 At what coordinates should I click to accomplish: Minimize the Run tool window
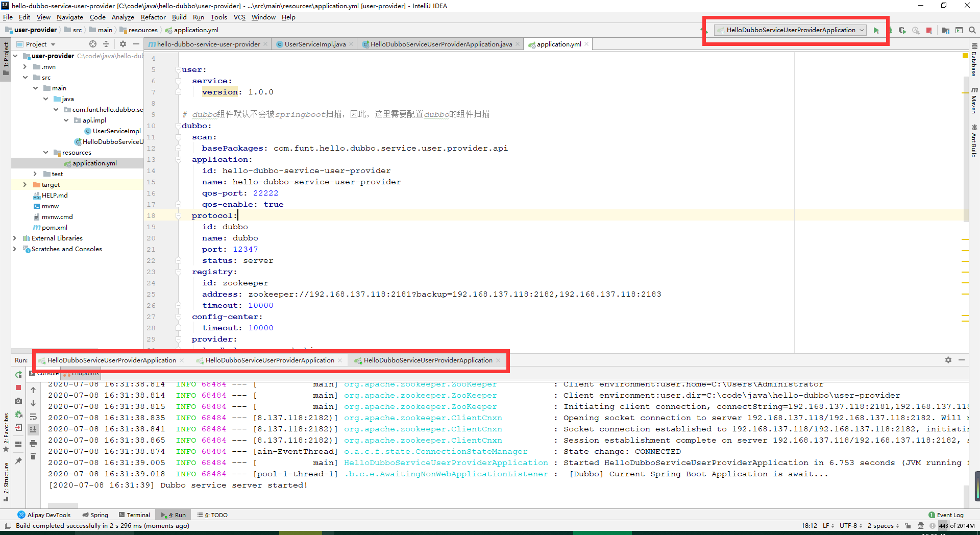(x=962, y=360)
